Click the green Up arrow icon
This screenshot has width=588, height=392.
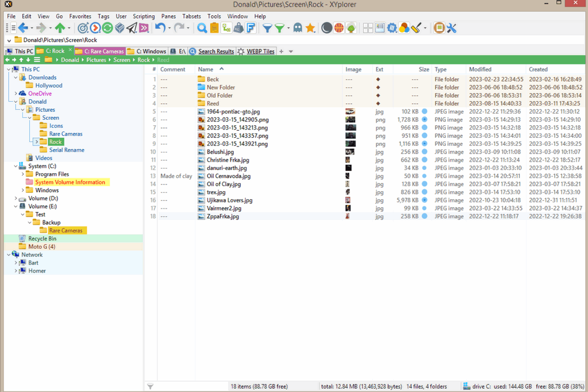click(61, 28)
